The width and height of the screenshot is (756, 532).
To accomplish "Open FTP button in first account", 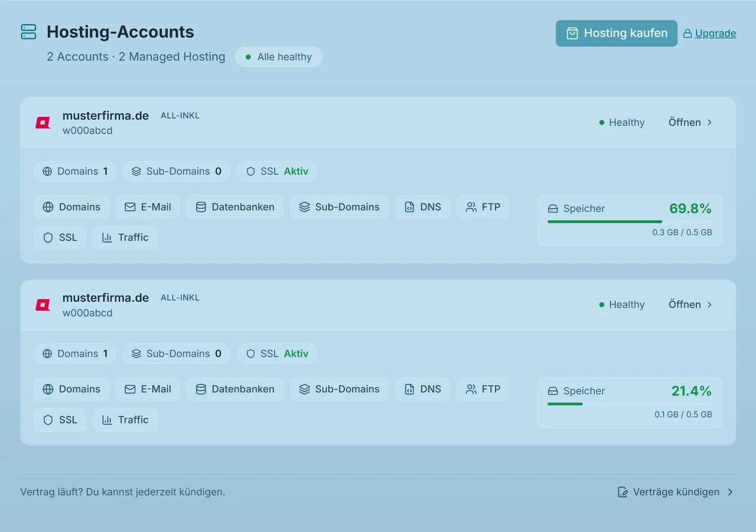I will 483,207.
